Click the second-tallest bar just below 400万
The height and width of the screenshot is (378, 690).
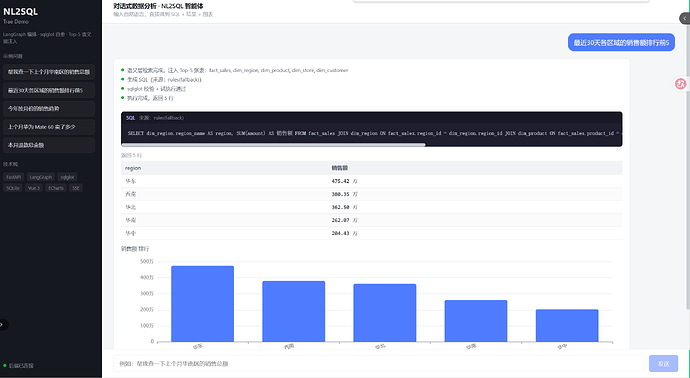point(294,311)
